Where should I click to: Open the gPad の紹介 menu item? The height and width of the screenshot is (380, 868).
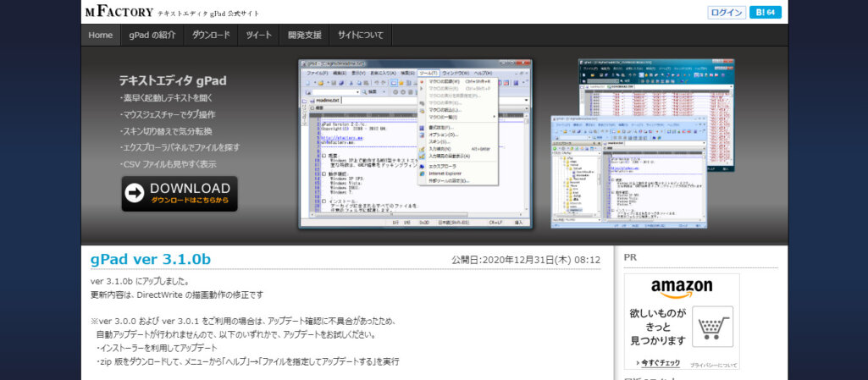pyautogui.click(x=152, y=35)
